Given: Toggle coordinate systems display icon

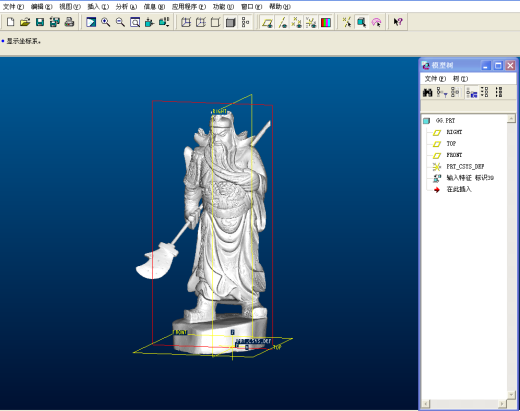Looking at the screenshot, I should click(311, 22).
